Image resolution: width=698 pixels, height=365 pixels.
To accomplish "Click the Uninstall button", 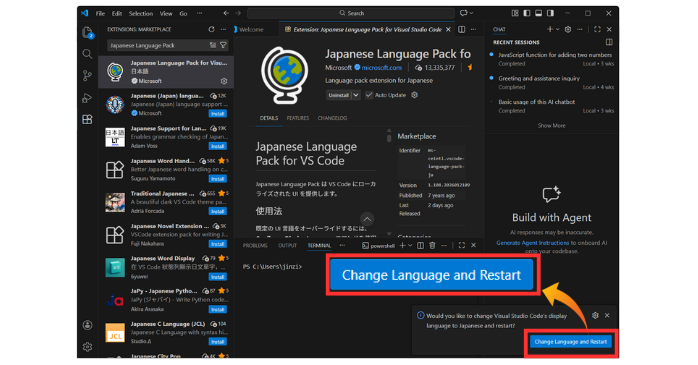I will [x=338, y=95].
